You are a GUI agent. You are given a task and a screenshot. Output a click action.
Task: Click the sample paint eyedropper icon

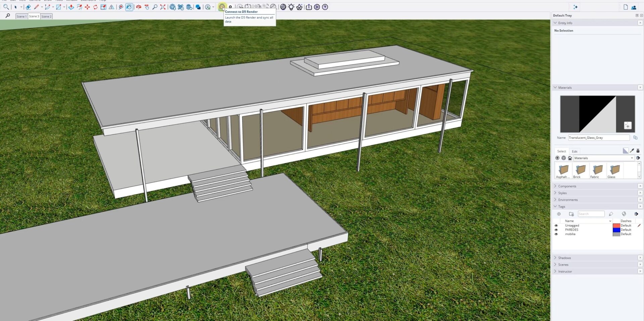click(x=632, y=151)
